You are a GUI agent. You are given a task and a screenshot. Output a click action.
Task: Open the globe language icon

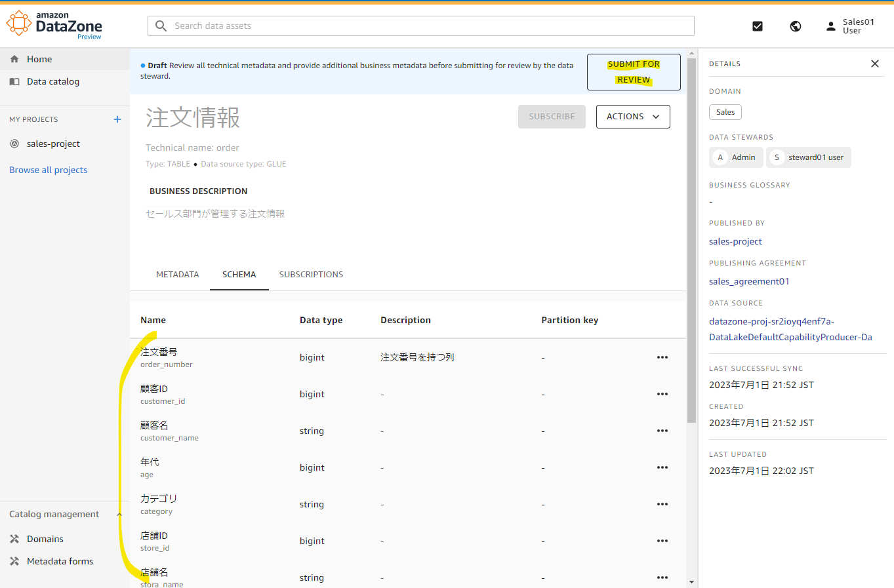click(x=796, y=26)
